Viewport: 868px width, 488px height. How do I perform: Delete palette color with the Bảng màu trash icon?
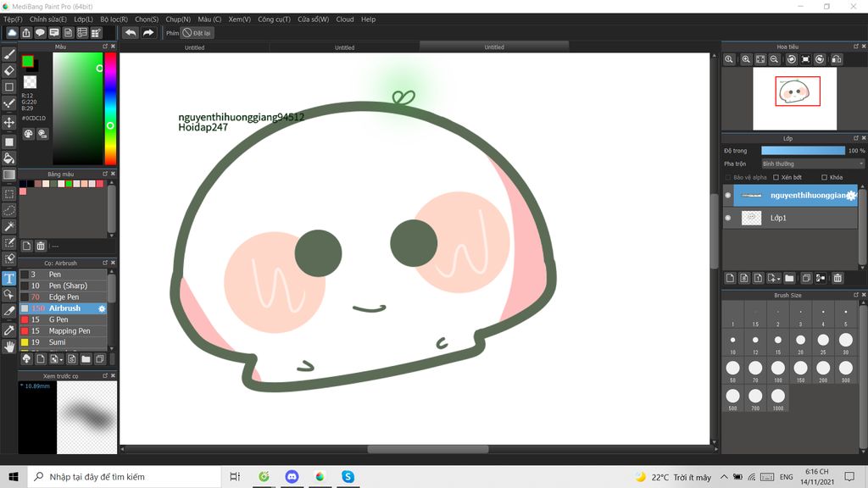41,246
